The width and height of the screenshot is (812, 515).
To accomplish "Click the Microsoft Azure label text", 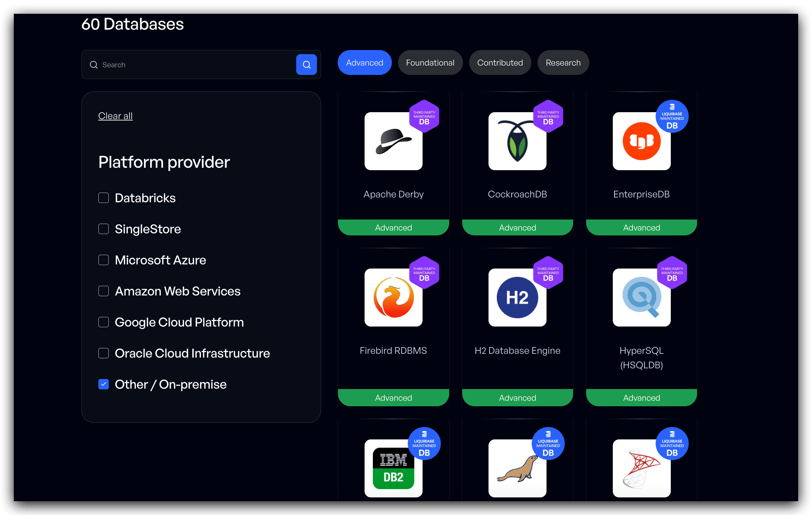I will coord(160,260).
